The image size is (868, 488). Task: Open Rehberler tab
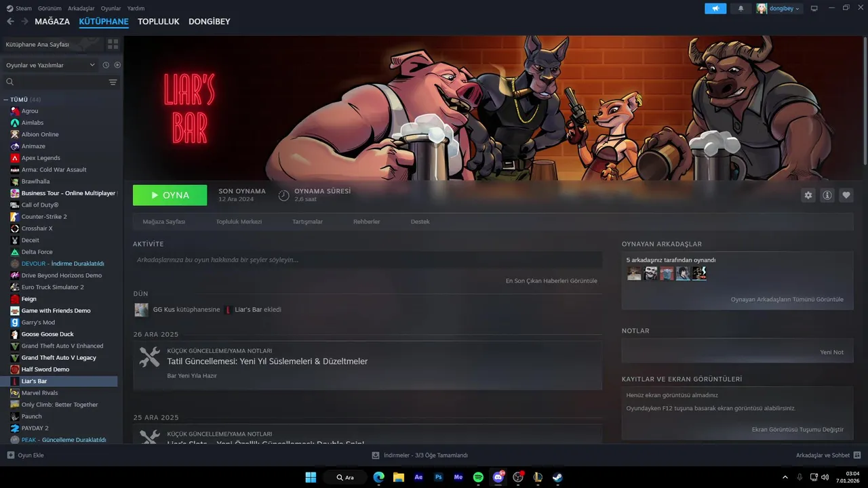click(367, 222)
